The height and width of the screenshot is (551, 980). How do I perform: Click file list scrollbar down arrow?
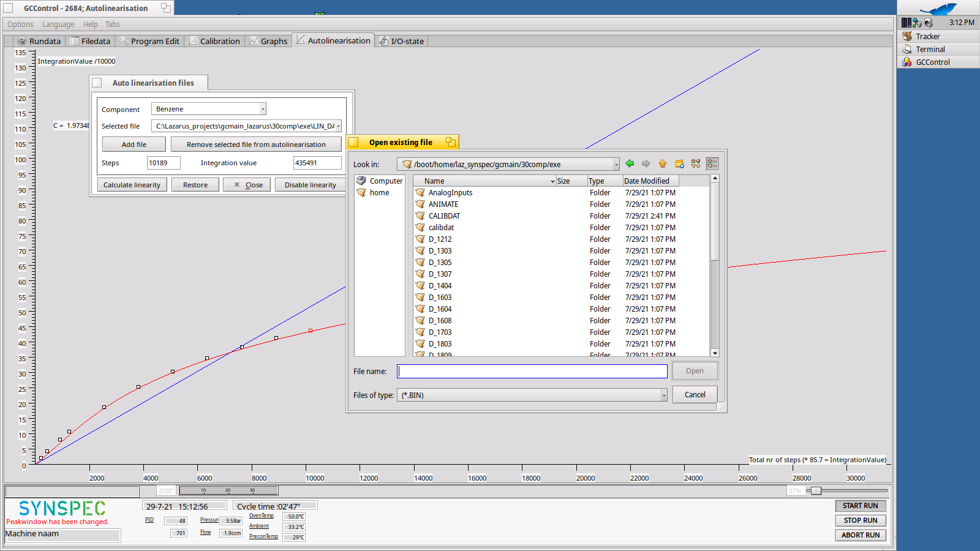click(x=715, y=353)
